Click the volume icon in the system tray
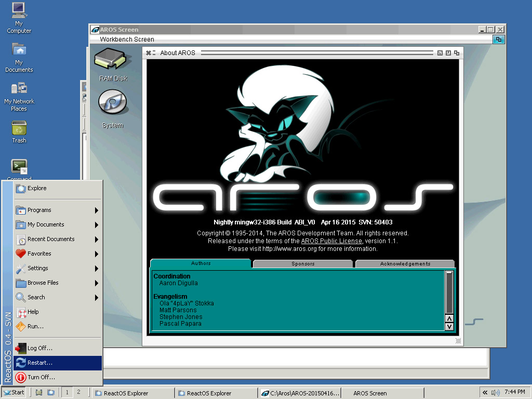Image resolution: width=532 pixels, height=399 pixels. coord(495,393)
